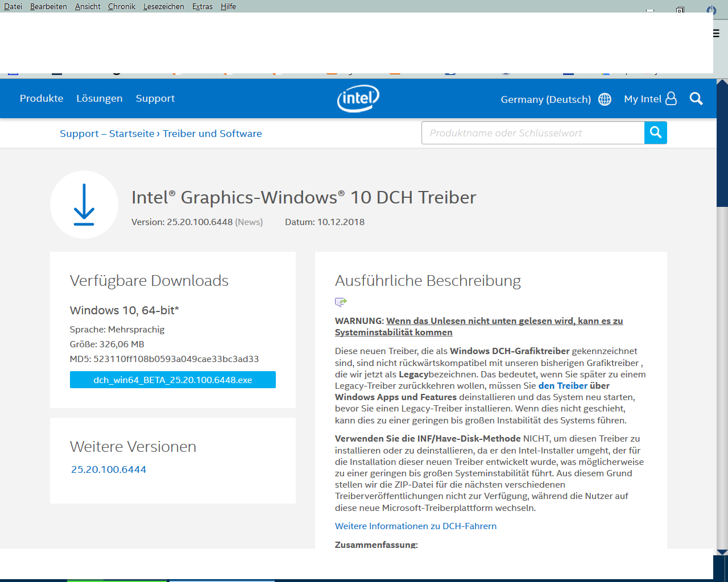Image resolution: width=728 pixels, height=582 pixels.
Task: Open the Lösungen navigation item
Action: [x=100, y=98]
